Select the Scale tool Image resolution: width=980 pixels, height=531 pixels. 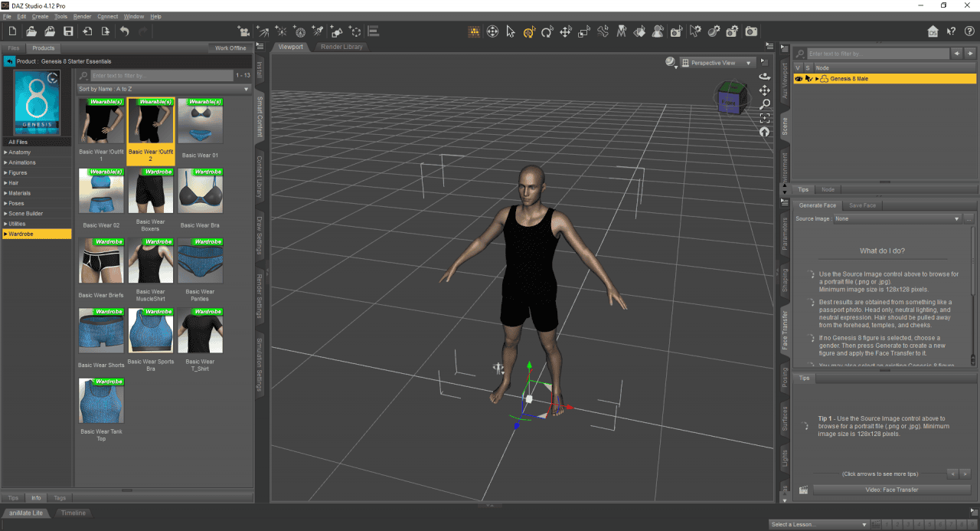pos(584,31)
